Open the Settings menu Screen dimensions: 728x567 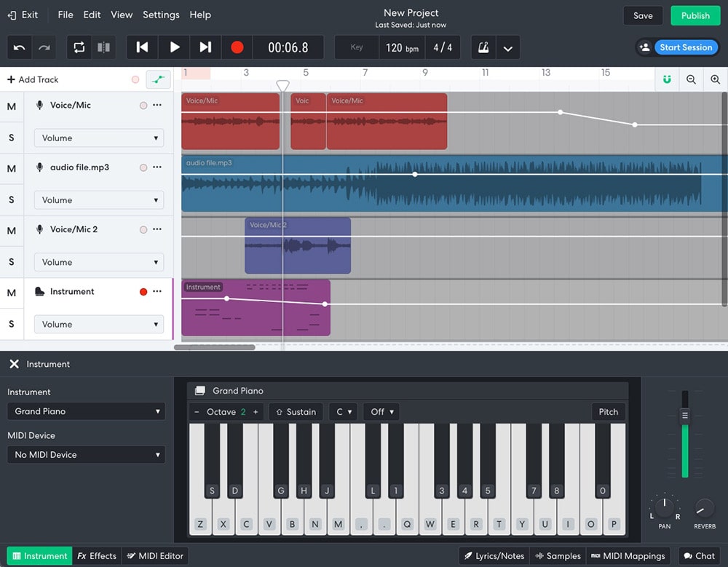161,15
